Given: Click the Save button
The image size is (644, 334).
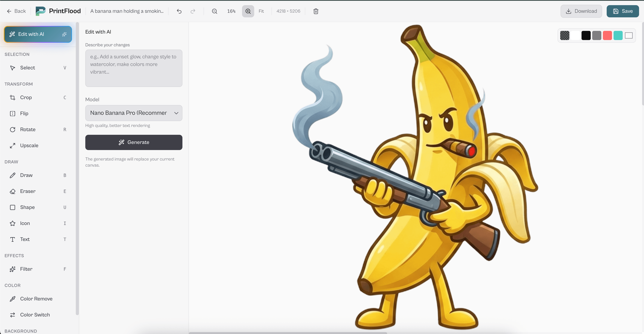Looking at the screenshot, I should click(622, 11).
